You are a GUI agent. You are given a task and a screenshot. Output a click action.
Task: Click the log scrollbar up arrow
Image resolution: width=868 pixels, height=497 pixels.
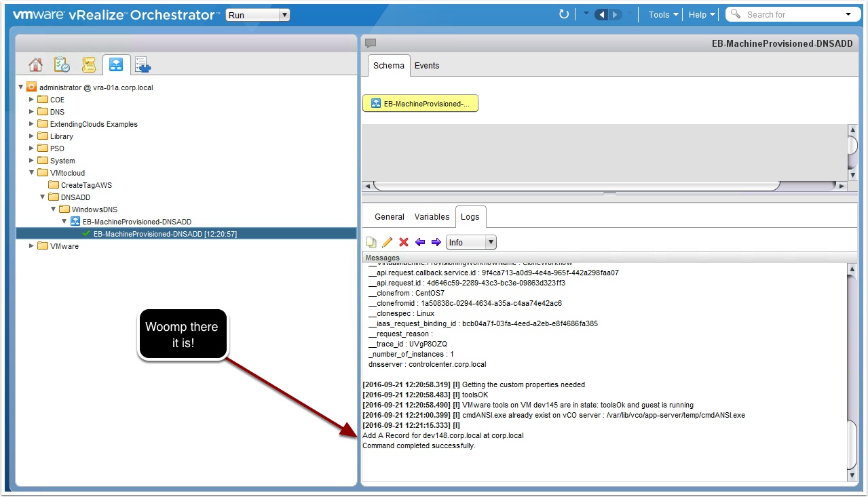852,269
